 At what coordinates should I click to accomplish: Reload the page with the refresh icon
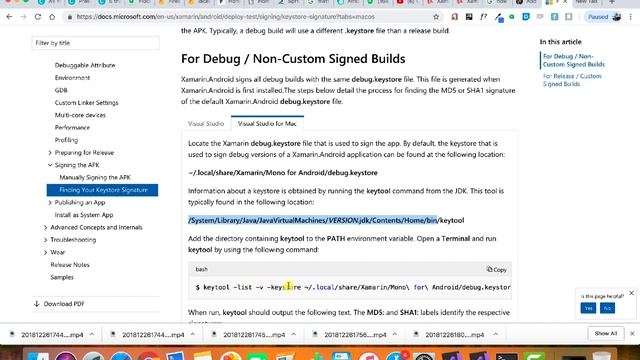tap(38, 17)
